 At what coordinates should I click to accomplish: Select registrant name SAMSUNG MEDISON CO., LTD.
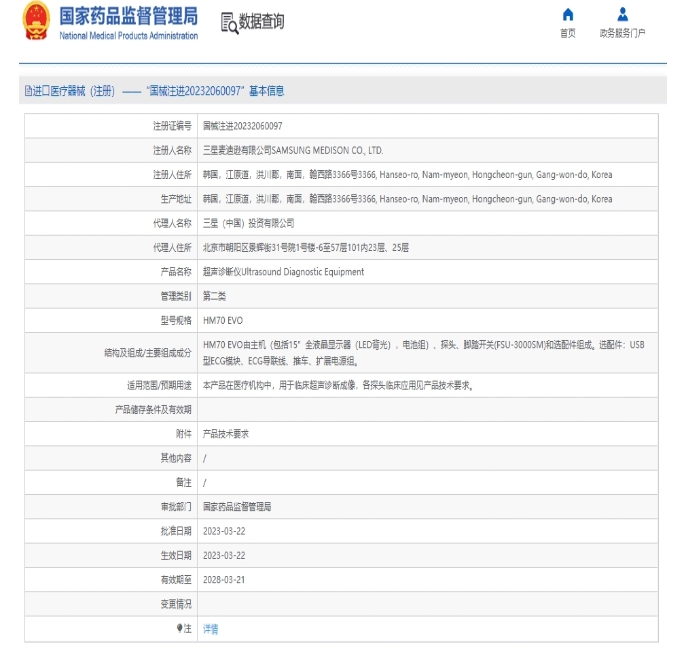[327, 150]
